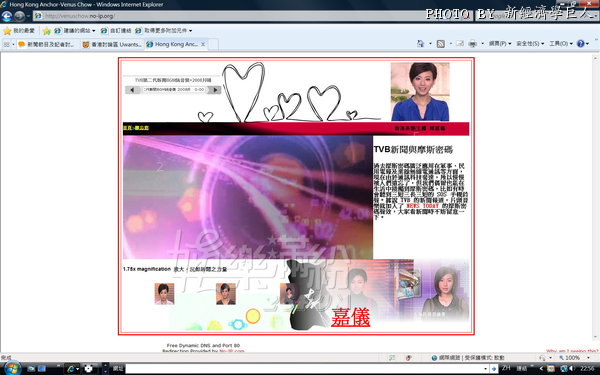
Task: Expand the RSS feeds dropdown arrow
Action: (x=450, y=44)
